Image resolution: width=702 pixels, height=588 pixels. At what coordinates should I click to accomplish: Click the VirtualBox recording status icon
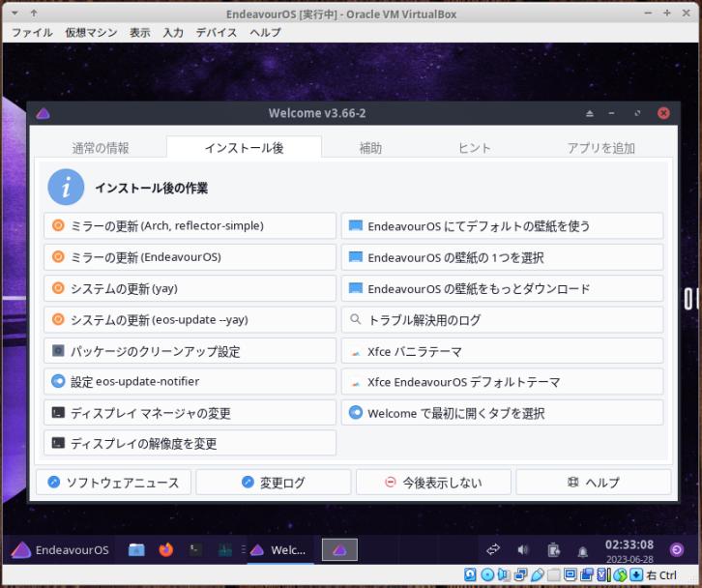click(587, 574)
